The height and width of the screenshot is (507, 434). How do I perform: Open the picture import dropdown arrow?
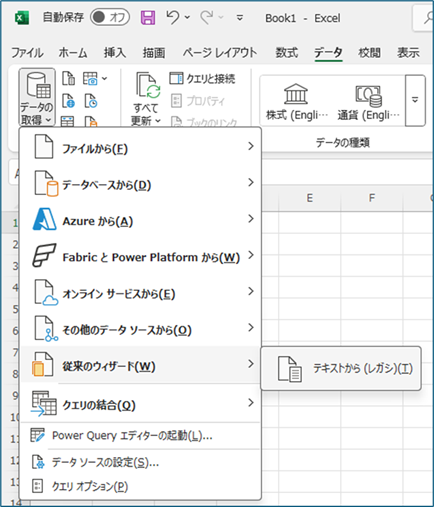point(105,79)
